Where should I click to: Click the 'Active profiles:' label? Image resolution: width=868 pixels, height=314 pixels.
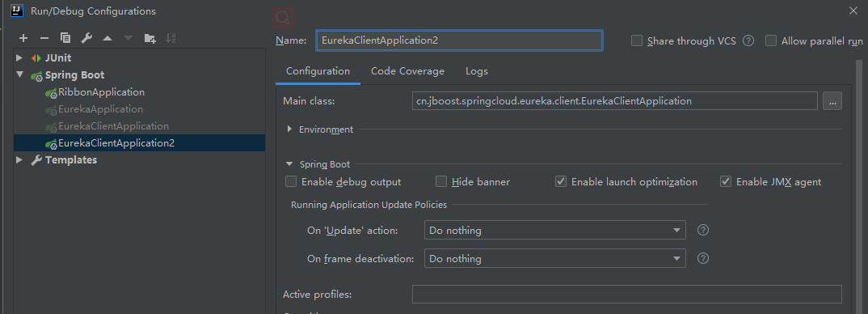click(x=317, y=294)
